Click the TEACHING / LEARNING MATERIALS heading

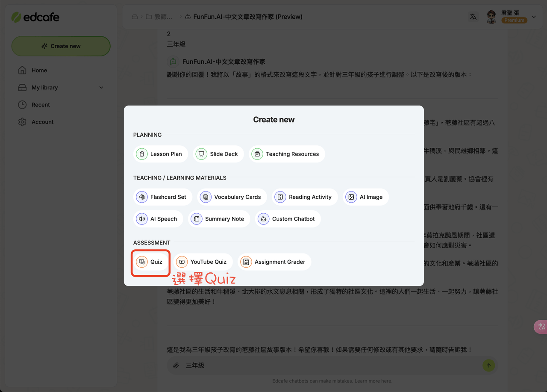[180, 178]
